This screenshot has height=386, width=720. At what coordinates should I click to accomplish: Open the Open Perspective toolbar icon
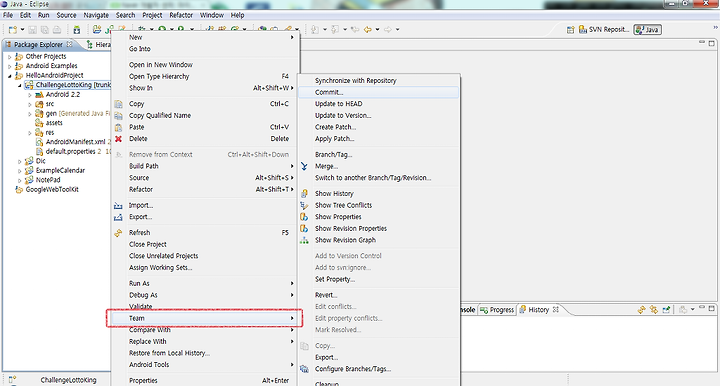pyautogui.click(x=570, y=30)
